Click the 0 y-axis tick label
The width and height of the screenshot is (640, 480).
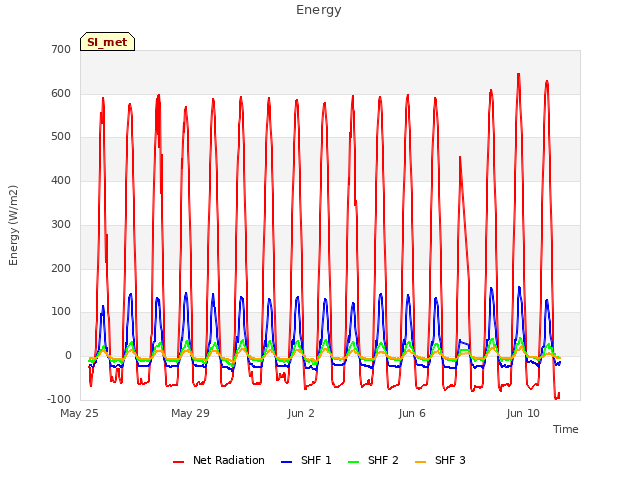pyautogui.click(x=68, y=356)
